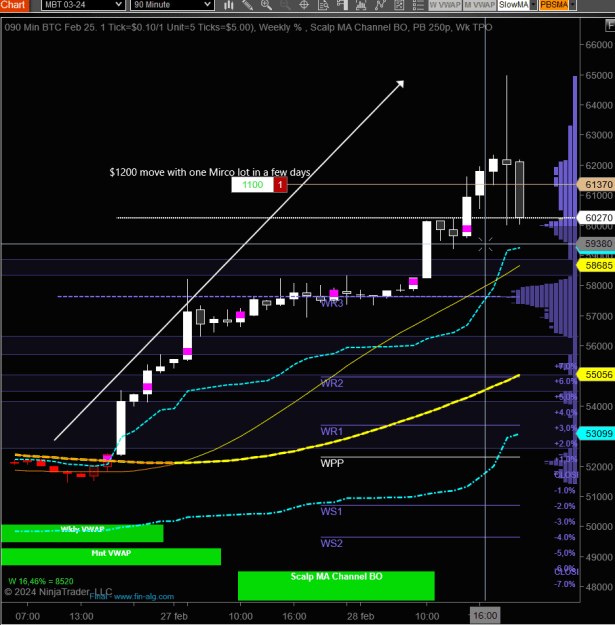
Task: Open the properties list icon
Action: (418, 5)
